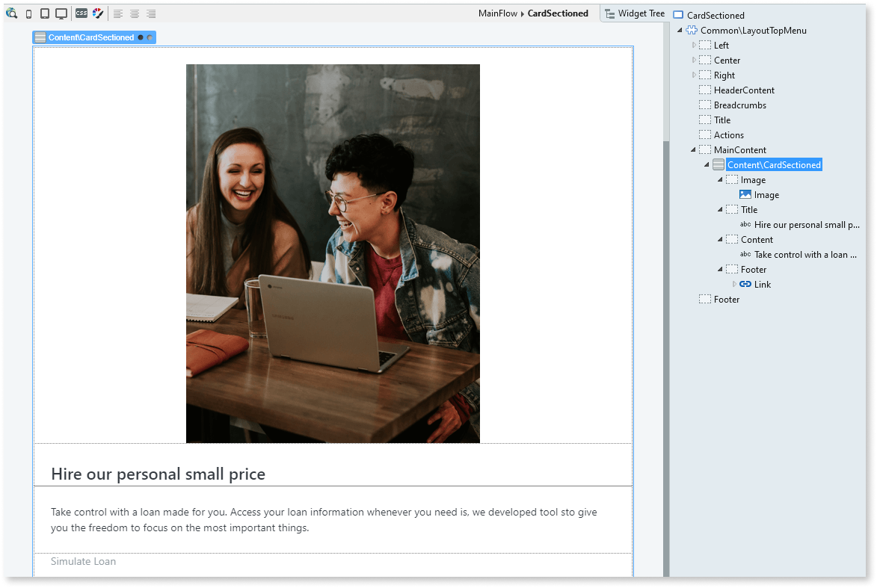This screenshot has width=877, height=588.
Task: Collapse the Common\LayoutTopMenu node
Action: point(679,30)
